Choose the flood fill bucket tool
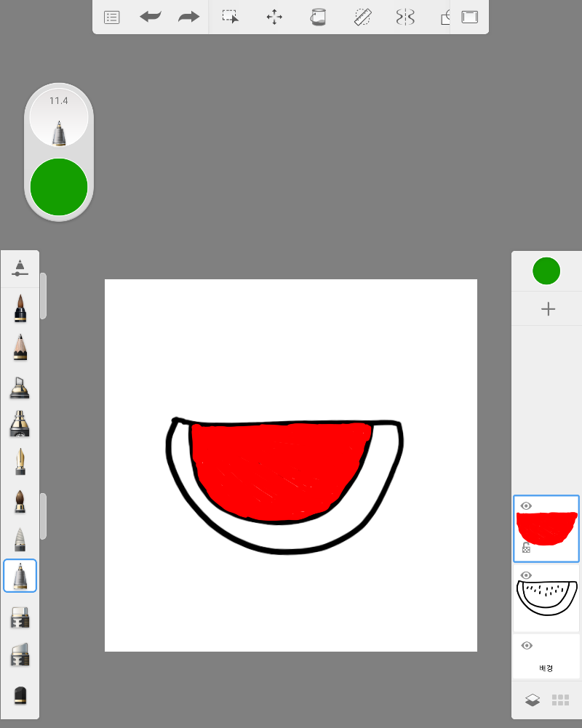Viewport: 582px width, 728px height. [318, 17]
